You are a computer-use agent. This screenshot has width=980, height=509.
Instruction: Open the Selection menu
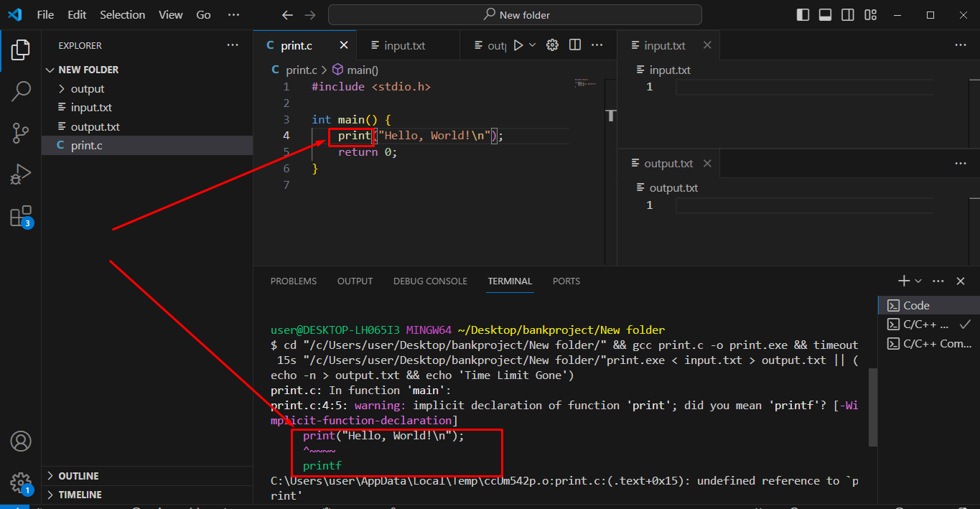coord(122,15)
